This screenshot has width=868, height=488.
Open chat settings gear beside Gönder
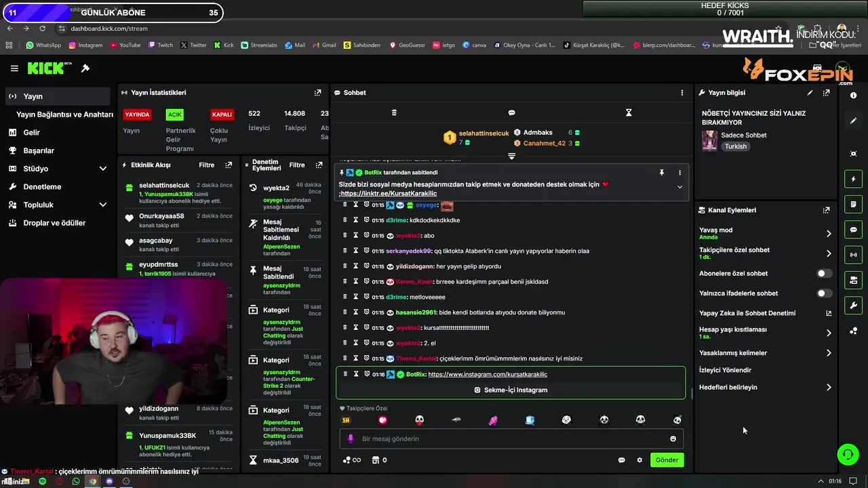click(639, 460)
